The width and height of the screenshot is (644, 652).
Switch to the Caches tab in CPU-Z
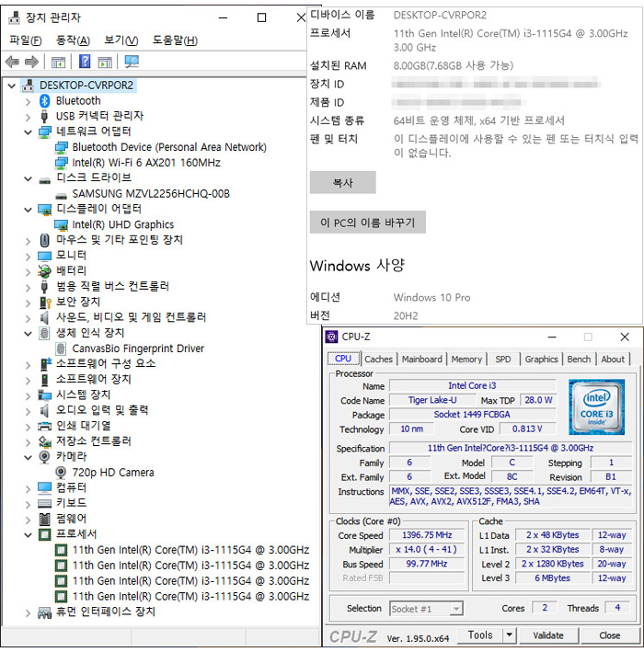(378, 359)
